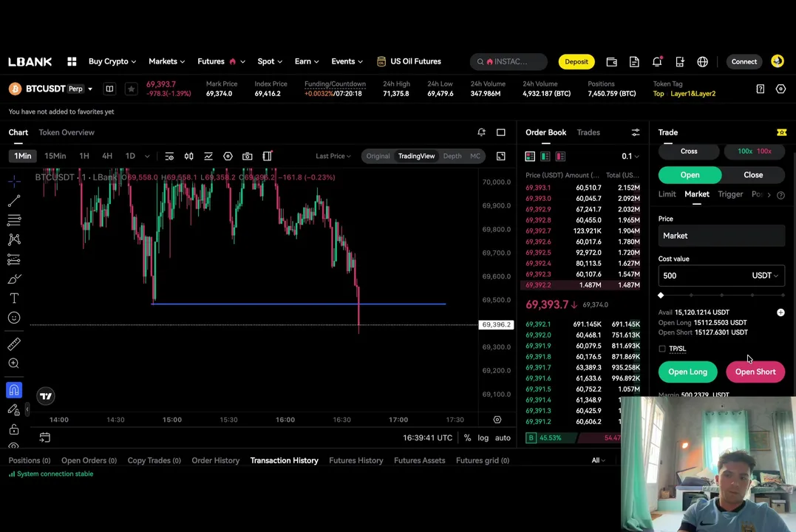796x532 pixels.
Task: Open the order book settings sliders icon
Action: click(x=635, y=132)
